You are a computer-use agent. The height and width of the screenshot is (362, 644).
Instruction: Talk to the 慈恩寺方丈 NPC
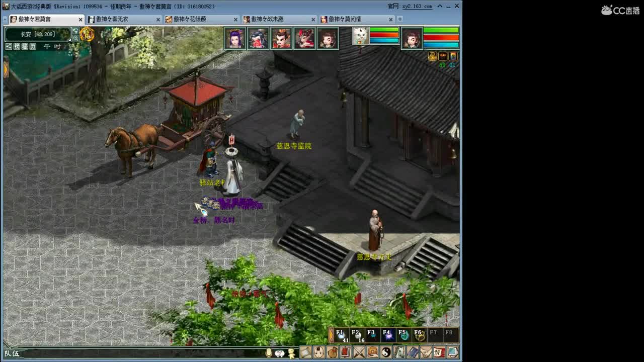click(x=374, y=230)
